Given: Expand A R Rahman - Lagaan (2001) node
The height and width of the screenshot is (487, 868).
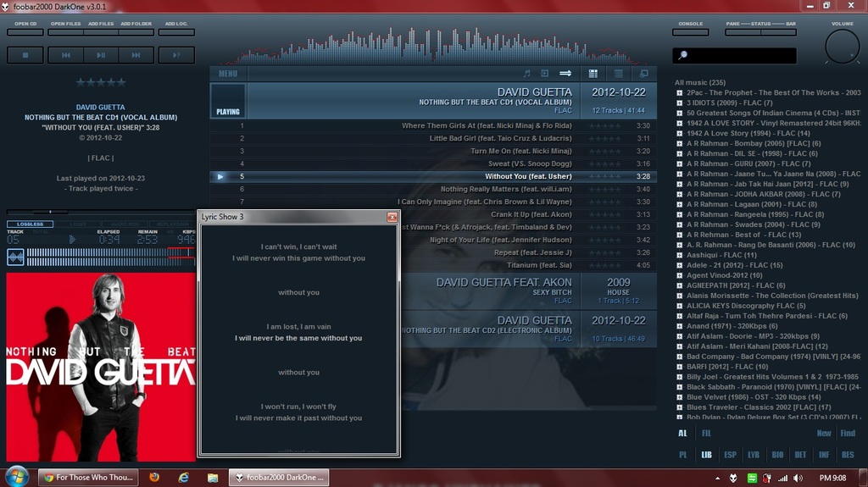Looking at the screenshot, I should coord(679,204).
